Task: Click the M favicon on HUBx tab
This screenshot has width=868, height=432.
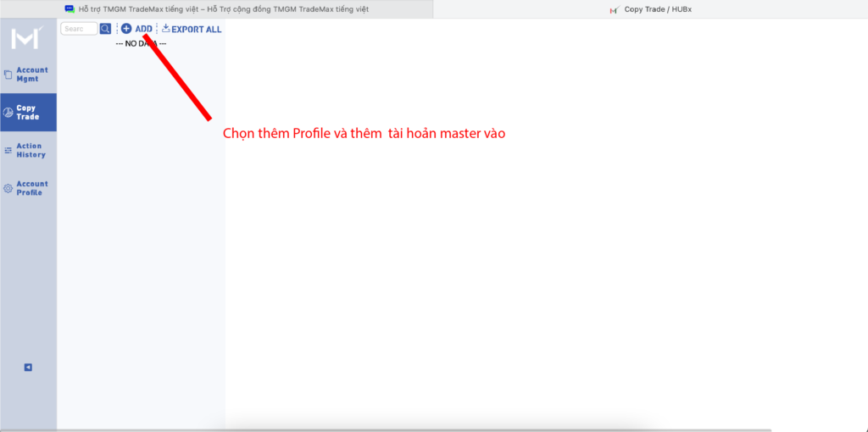Action: 615,10
